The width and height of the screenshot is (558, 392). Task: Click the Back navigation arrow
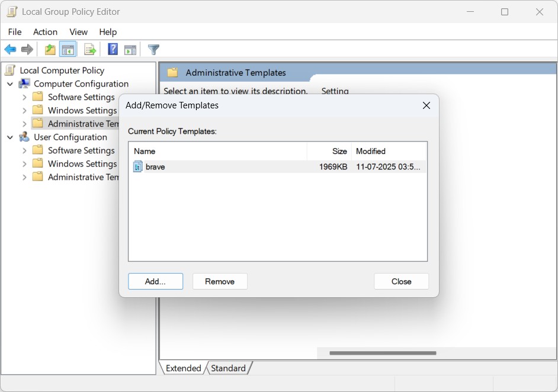(x=10, y=49)
